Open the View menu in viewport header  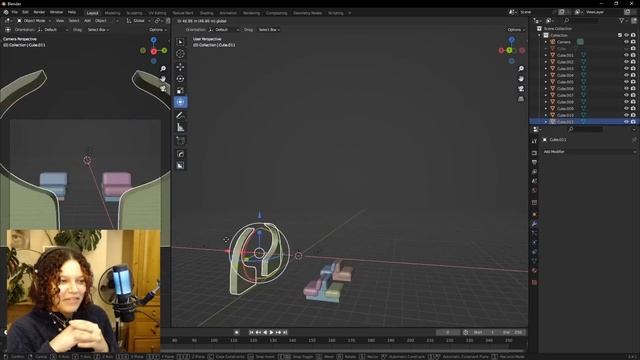coord(60,20)
